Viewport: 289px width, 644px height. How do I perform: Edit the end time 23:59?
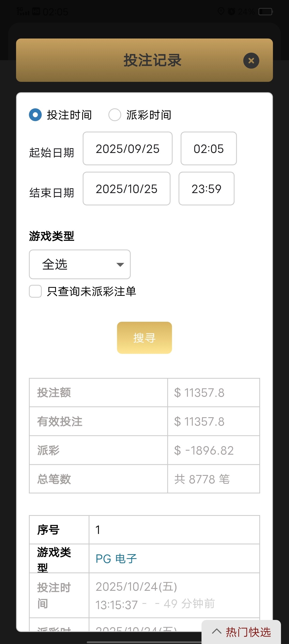pos(206,189)
